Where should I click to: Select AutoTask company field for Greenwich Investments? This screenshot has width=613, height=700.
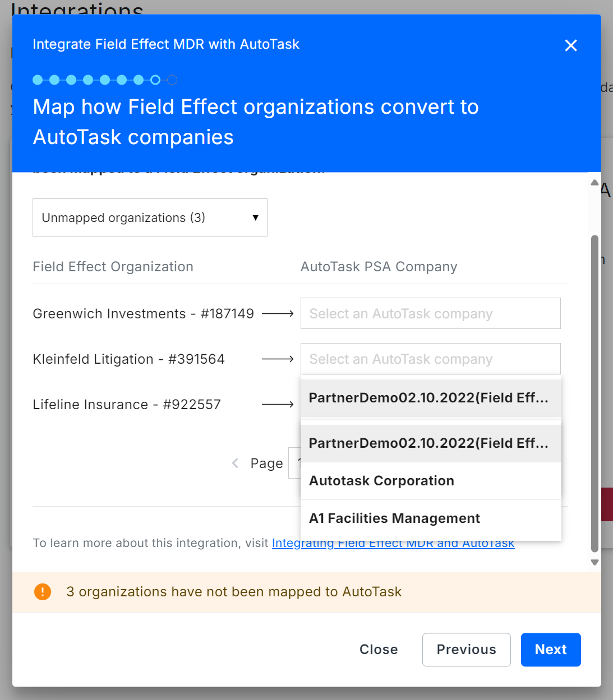(430, 313)
